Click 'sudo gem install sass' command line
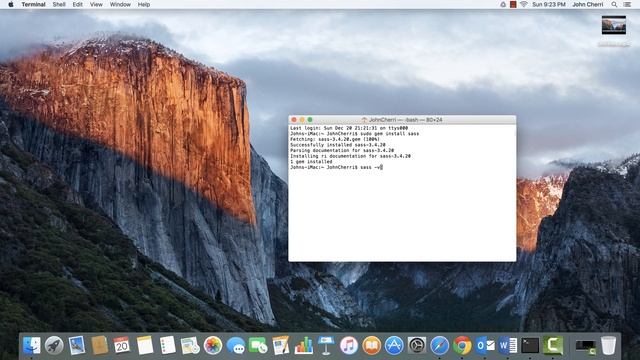Viewport: 640px width, 360px height. [354, 133]
